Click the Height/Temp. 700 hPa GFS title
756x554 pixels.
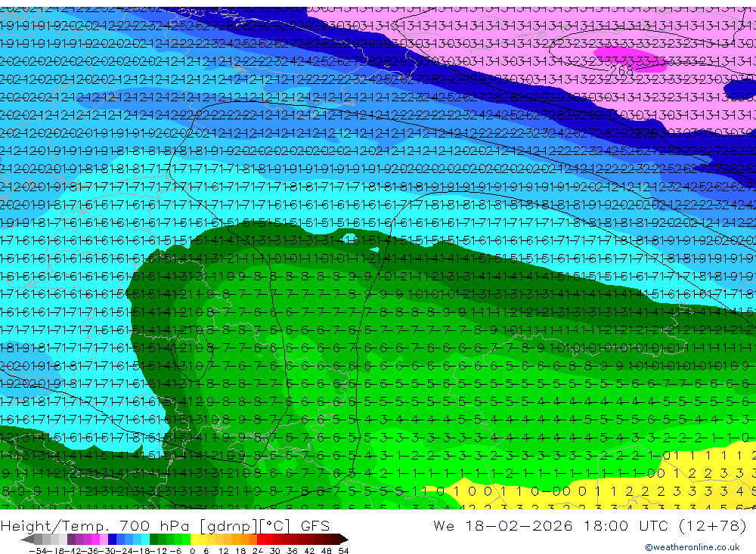165,525
